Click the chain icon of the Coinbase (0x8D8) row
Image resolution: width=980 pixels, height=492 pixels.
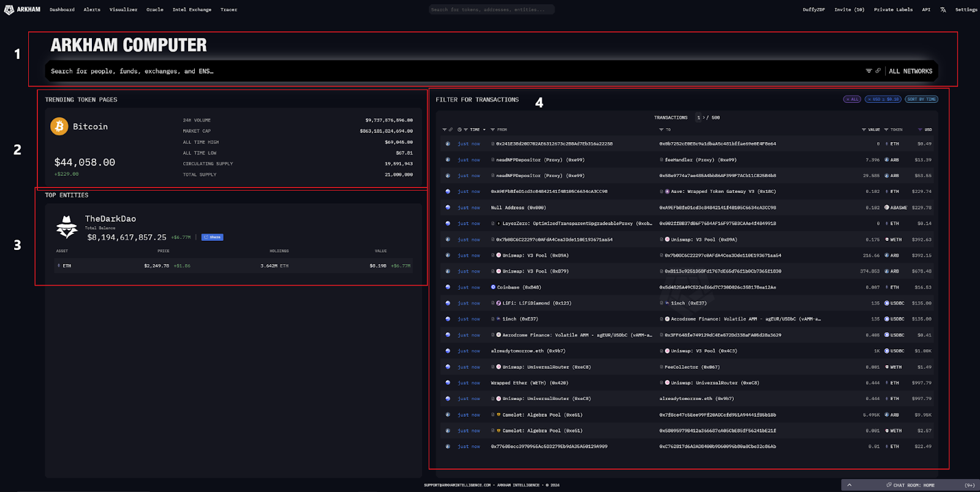(448, 287)
